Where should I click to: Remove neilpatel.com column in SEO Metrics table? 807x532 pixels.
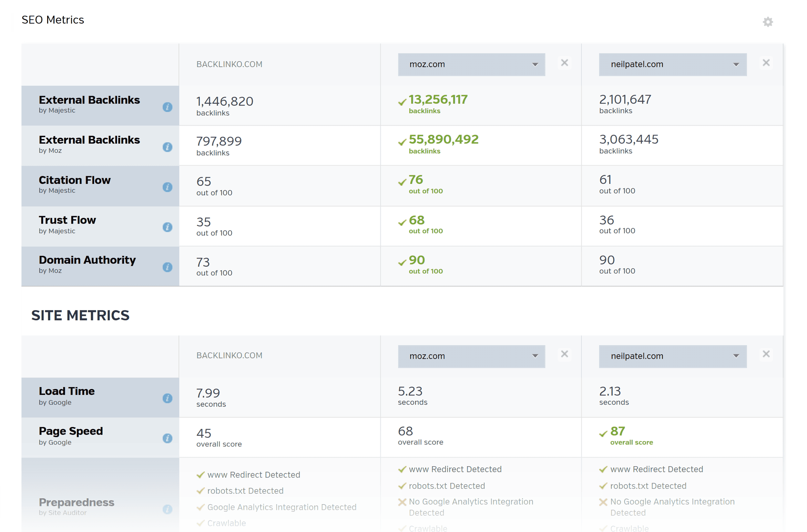click(x=766, y=63)
